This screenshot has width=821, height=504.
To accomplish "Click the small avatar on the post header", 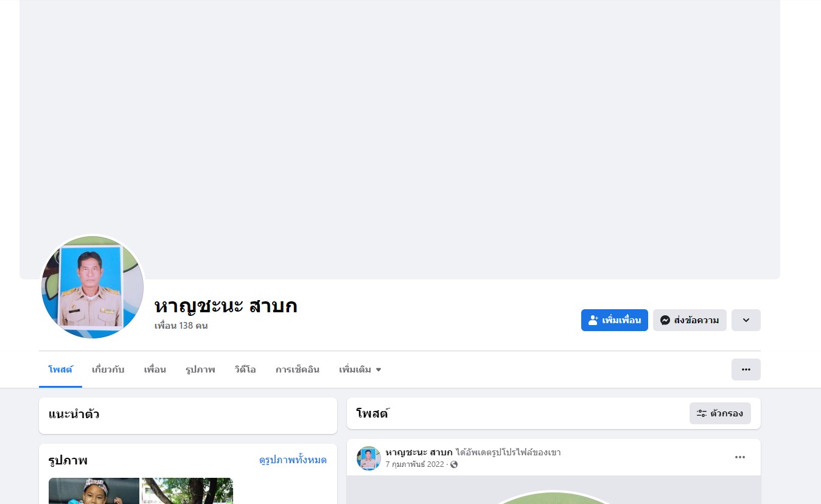I will 369,458.
